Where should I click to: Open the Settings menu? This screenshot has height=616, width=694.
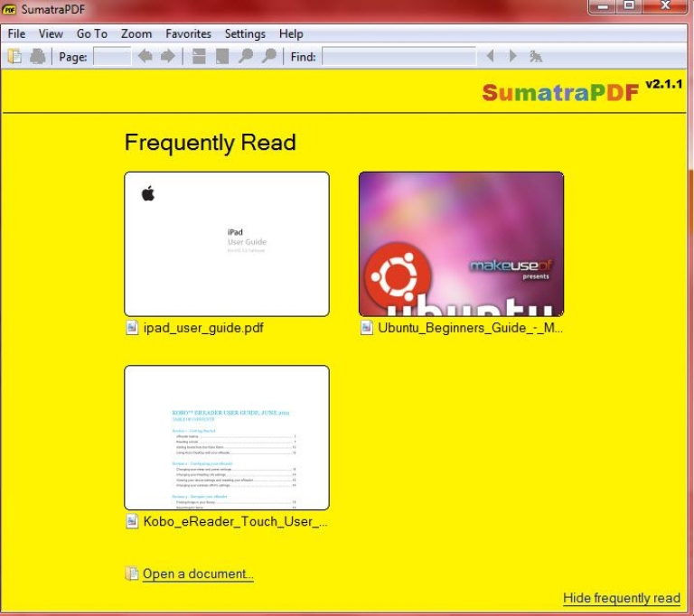(x=245, y=33)
